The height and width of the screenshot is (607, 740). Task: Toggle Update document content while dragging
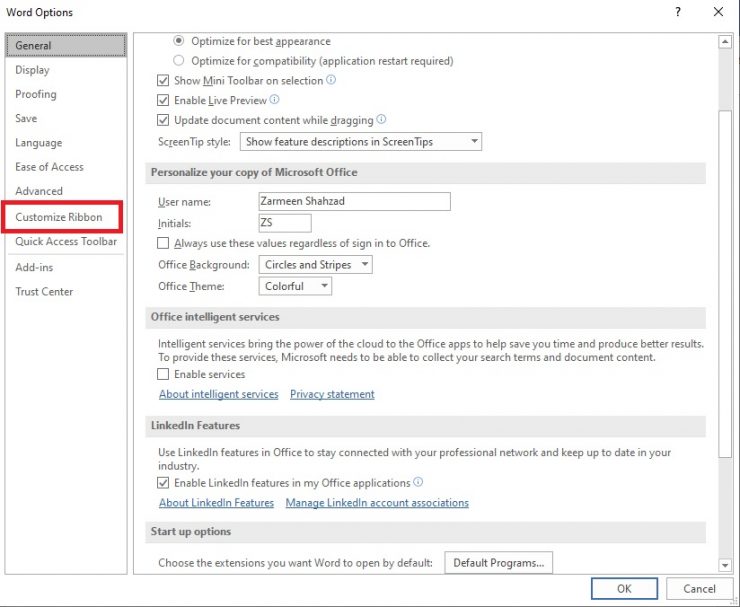(x=163, y=120)
